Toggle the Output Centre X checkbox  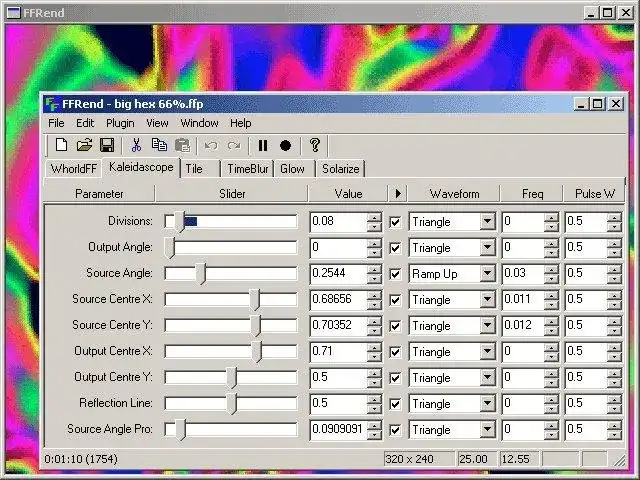[x=395, y=352]
